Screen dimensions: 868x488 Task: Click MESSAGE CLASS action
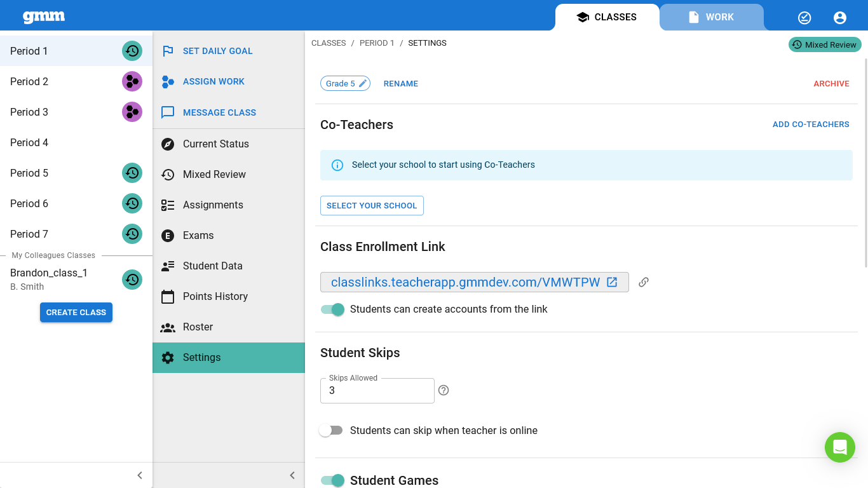229,112
